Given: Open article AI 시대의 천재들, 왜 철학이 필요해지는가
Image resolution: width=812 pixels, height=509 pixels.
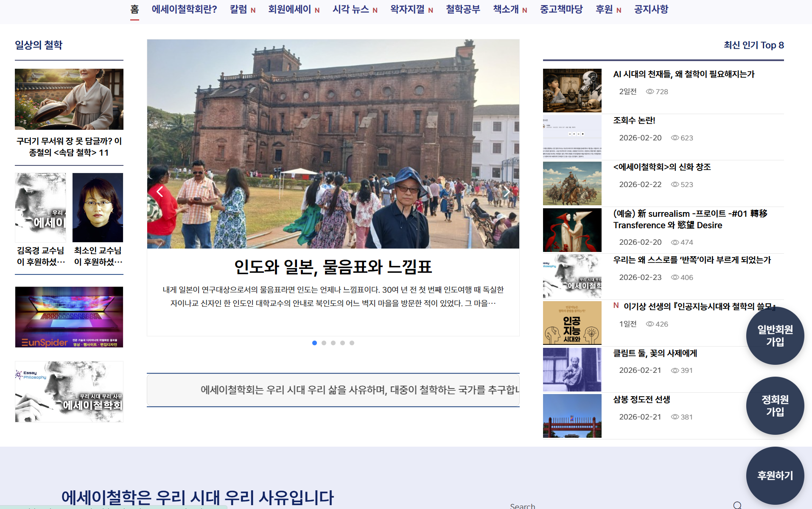Looking at the screenshot, I should (684, 74).
